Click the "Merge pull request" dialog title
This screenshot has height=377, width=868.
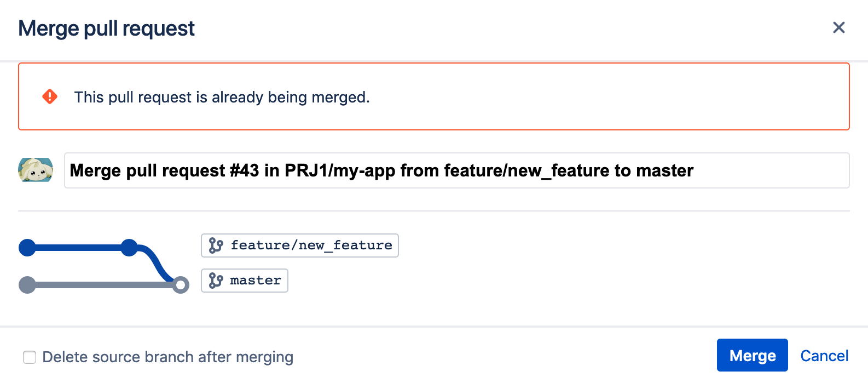[x=106, y=28]
